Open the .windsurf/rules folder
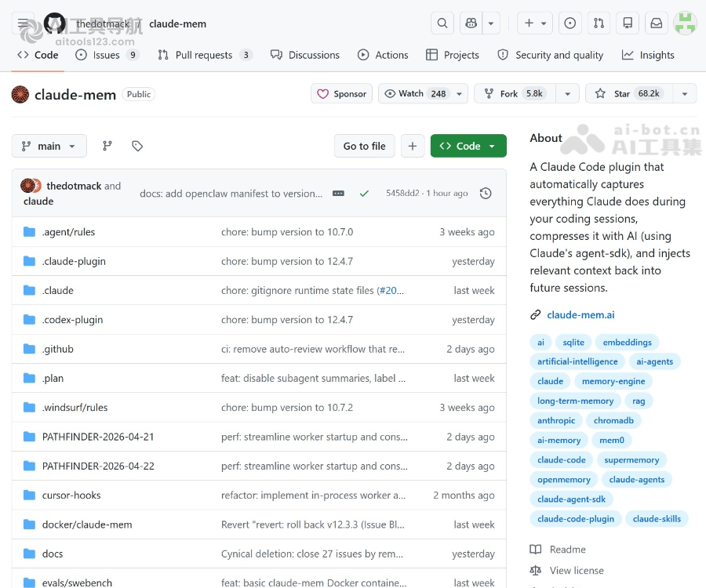706x588 pixels. (75, 407)
